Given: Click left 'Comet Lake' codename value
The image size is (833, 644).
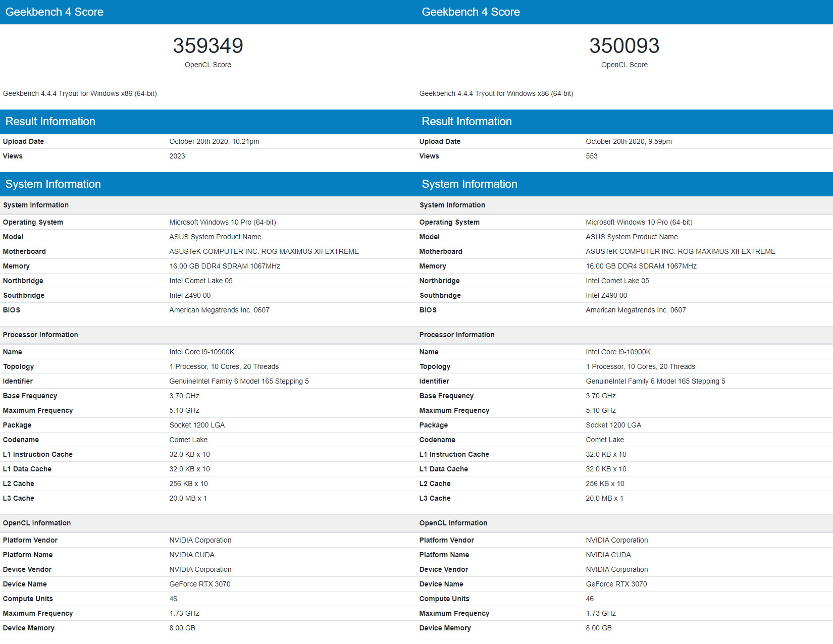Looking at the screenshot, I should pyautogui.click(x=188, y=440).
